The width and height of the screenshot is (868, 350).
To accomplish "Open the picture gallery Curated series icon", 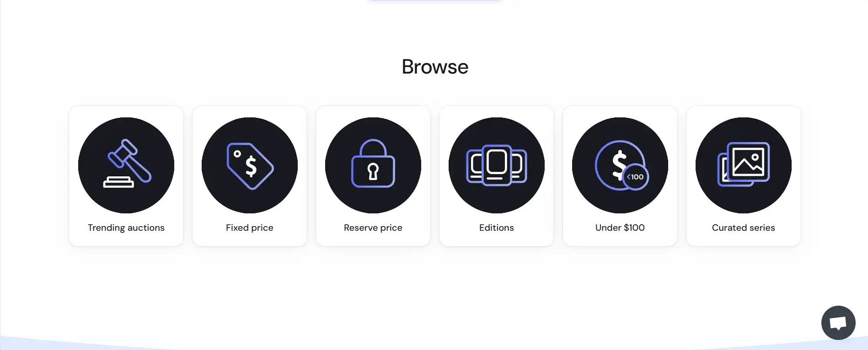I will click(744, 165).
